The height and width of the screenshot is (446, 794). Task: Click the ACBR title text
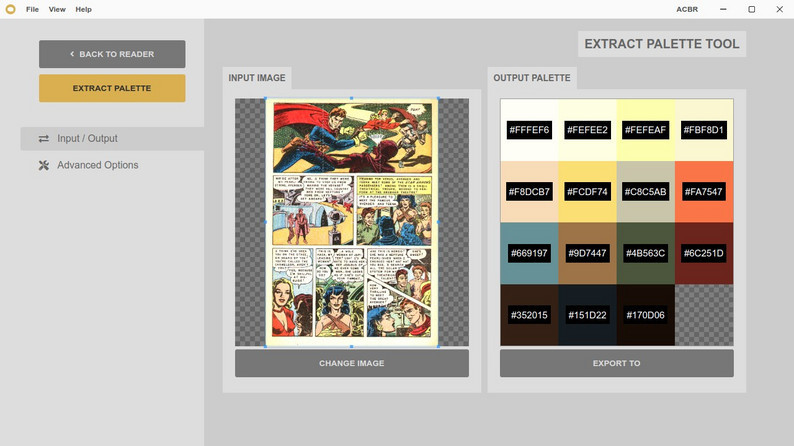(x=687, y=9)
